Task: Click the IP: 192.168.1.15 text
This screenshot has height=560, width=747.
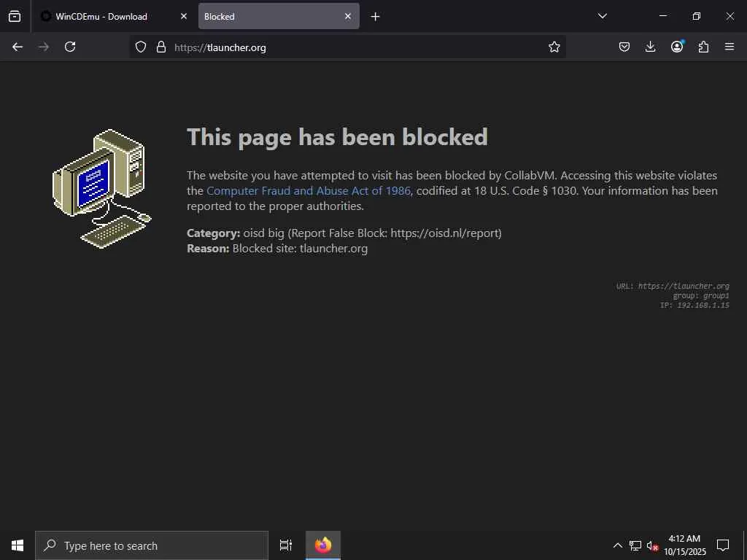Action: (x=694, y=306)
